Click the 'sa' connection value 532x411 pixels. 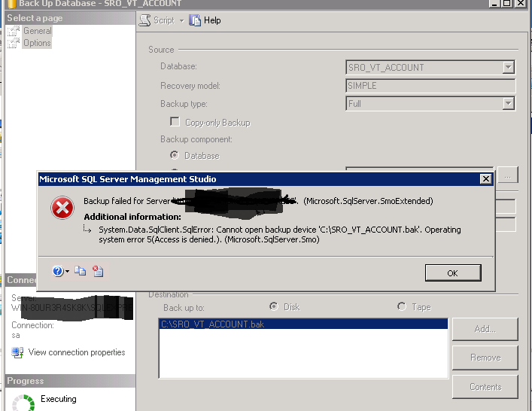[x=16, y=335]
